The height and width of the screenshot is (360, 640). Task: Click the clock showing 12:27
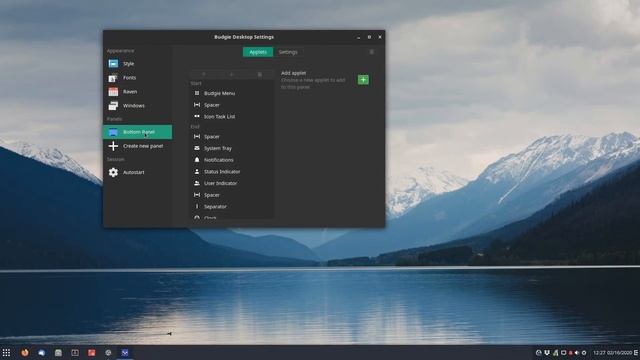[612, 353]
